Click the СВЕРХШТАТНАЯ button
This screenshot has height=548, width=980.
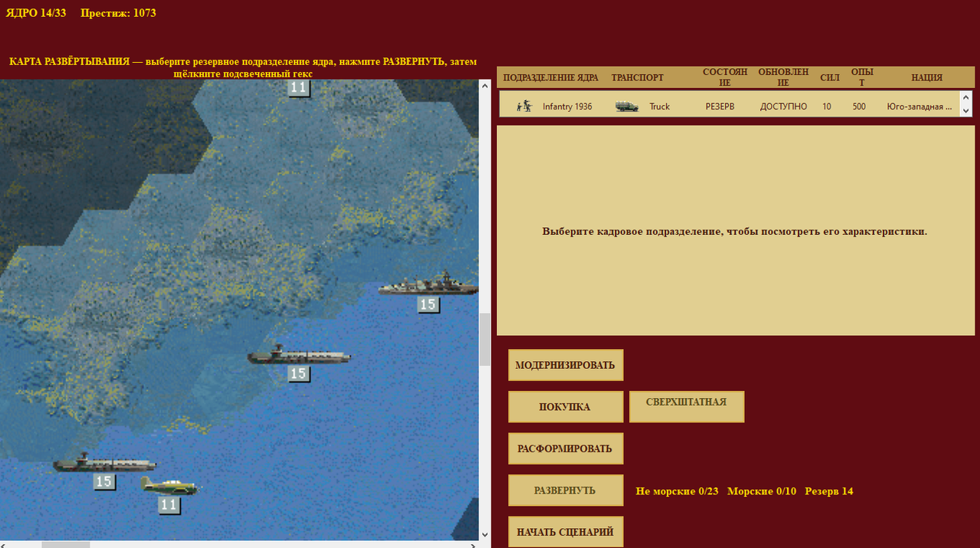(686, 407)
